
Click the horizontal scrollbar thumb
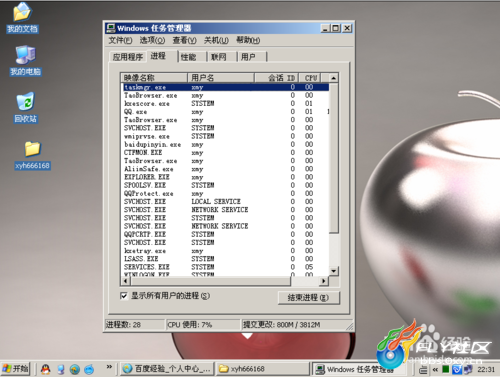pyautogui.click(x=211, y=281)
